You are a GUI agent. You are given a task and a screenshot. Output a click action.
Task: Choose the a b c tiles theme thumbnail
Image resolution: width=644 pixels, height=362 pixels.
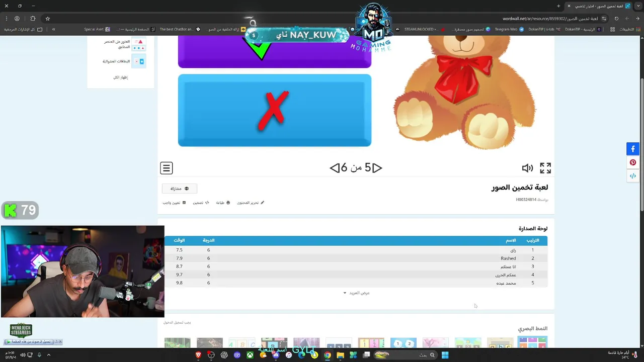tap(500, 342)
